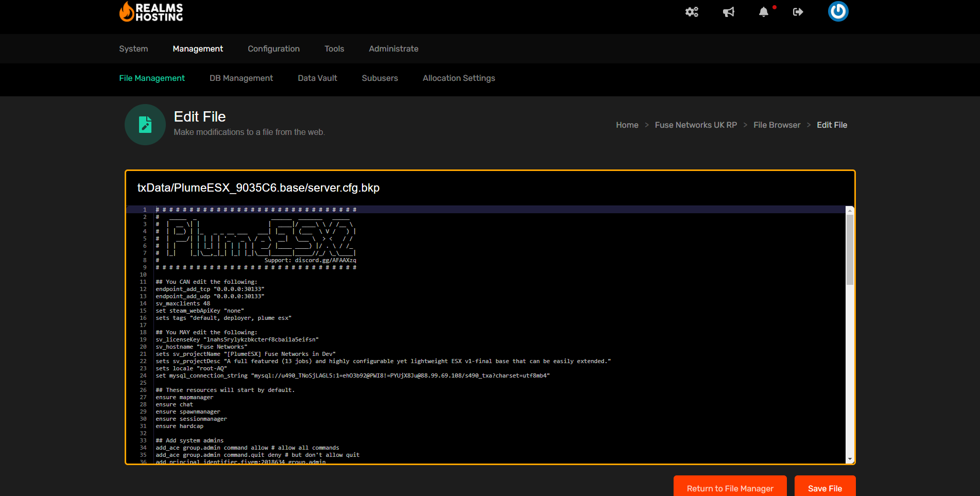Click the green Edit File page icon
980x496 pixels.
pos(145,125)
